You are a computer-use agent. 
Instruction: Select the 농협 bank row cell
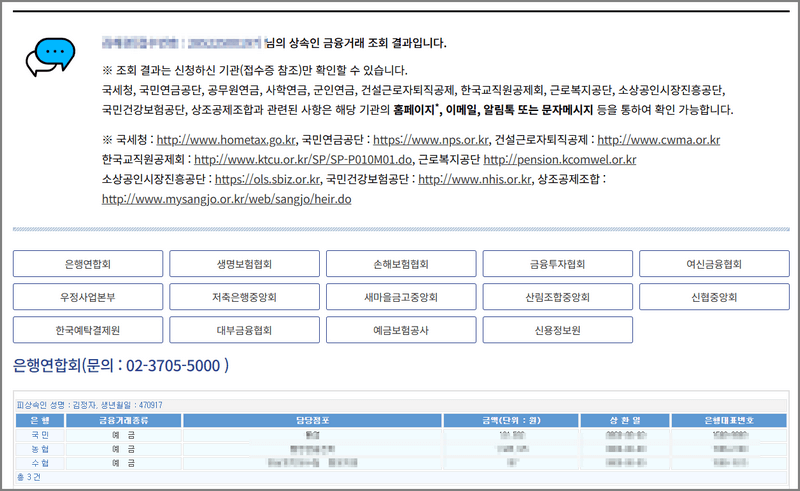40,449
